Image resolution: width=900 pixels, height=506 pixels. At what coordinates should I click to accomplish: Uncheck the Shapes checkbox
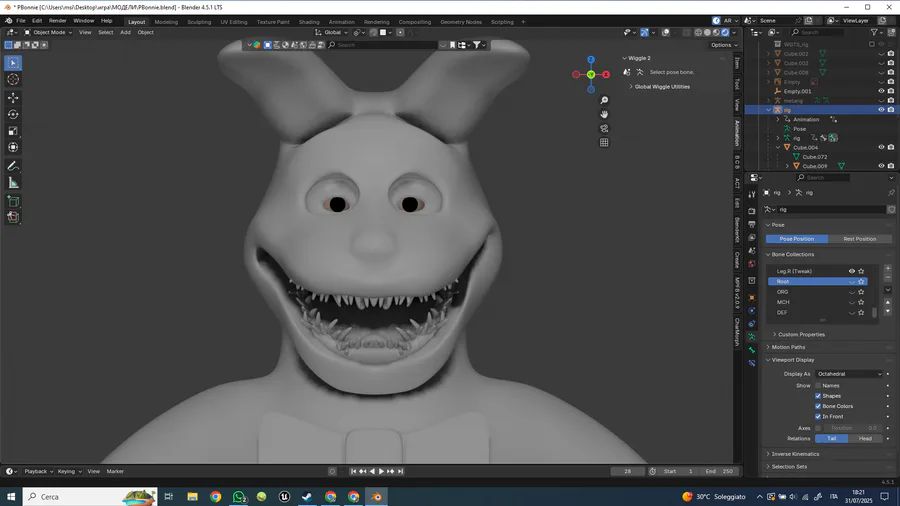pos(818,396)
